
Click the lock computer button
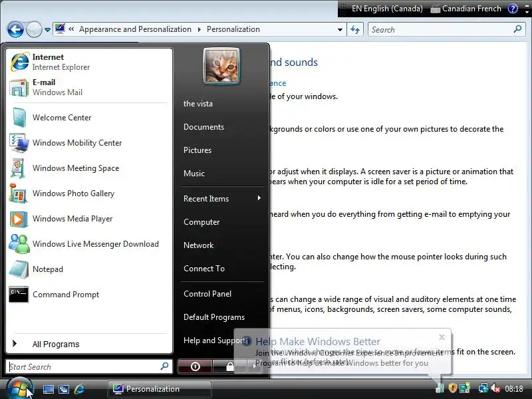(x=229, y=366)
